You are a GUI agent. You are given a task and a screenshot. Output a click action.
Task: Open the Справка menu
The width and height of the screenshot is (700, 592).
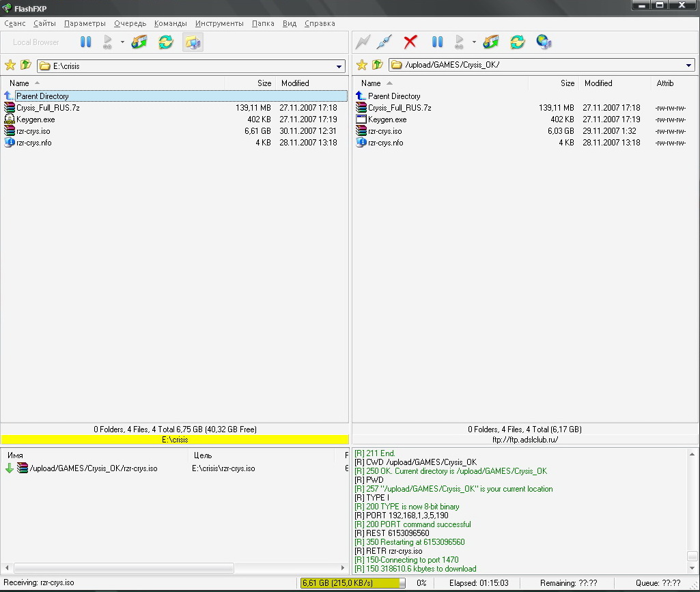[x=320, y=23]
